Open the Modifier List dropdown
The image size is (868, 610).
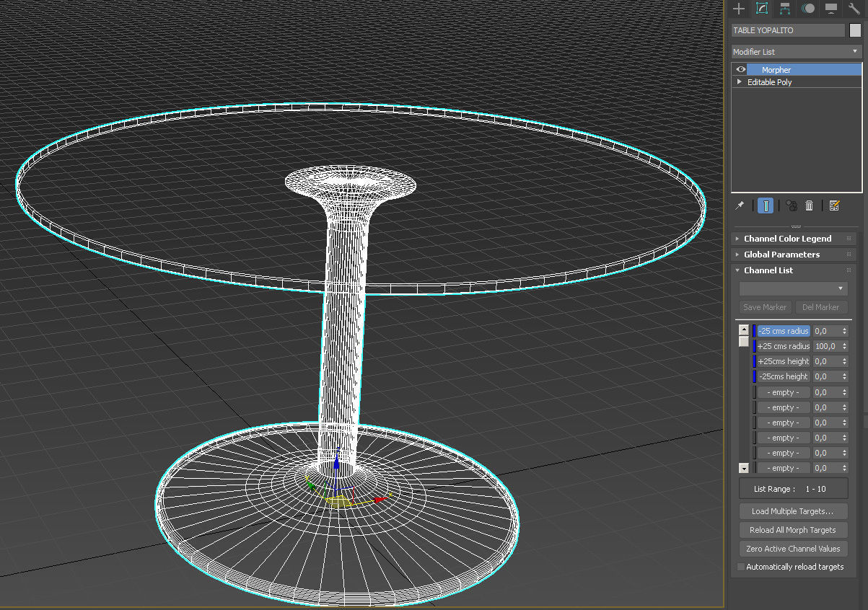pyautogui.click(x=797, y=52)
